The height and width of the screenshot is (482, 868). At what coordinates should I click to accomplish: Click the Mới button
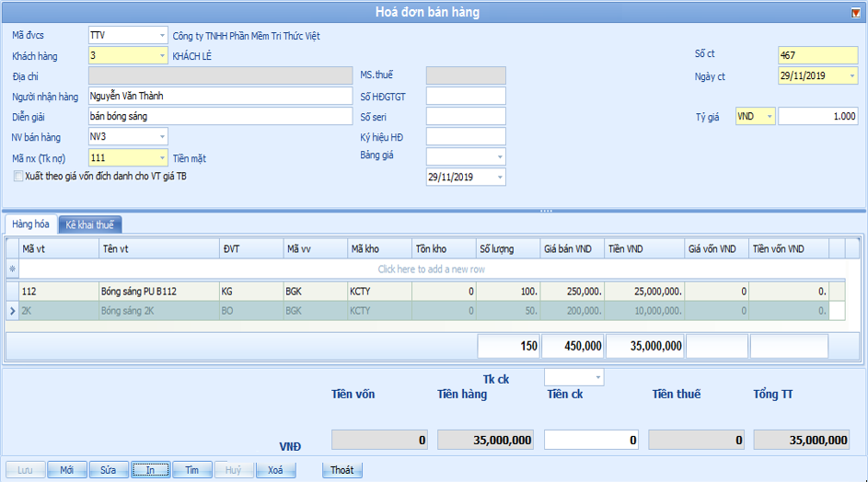point(66,470)
